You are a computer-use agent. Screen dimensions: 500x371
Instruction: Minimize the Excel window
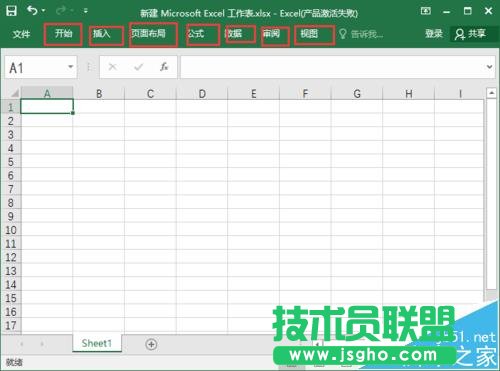click(x=446, y=11)
